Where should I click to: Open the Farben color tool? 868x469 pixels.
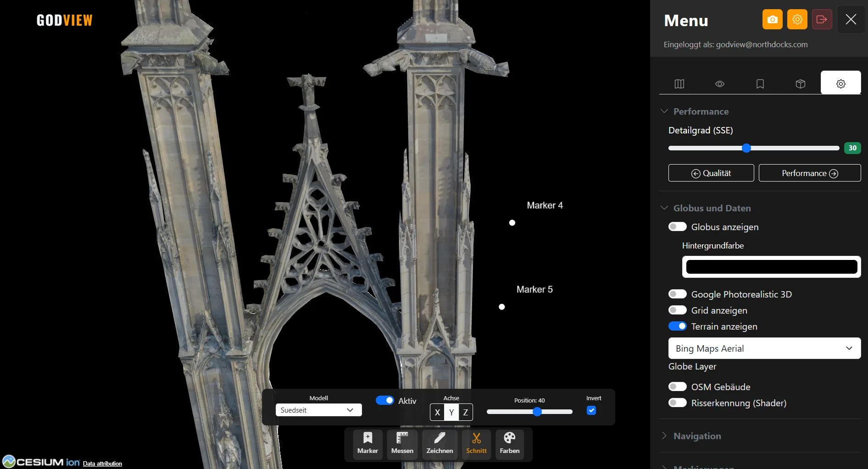[x=510, y=444]
